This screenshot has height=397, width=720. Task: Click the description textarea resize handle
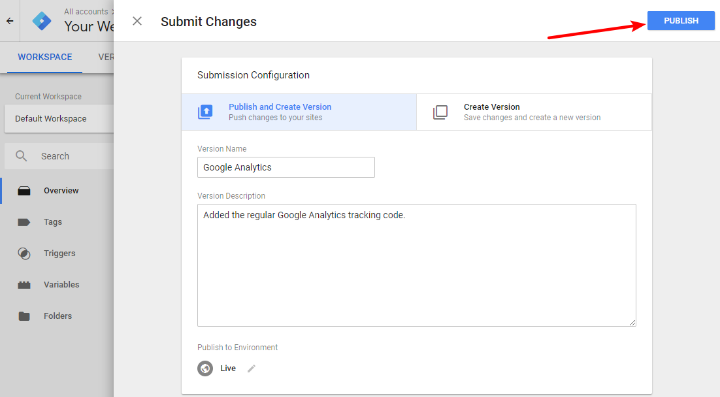coord(632,323)
